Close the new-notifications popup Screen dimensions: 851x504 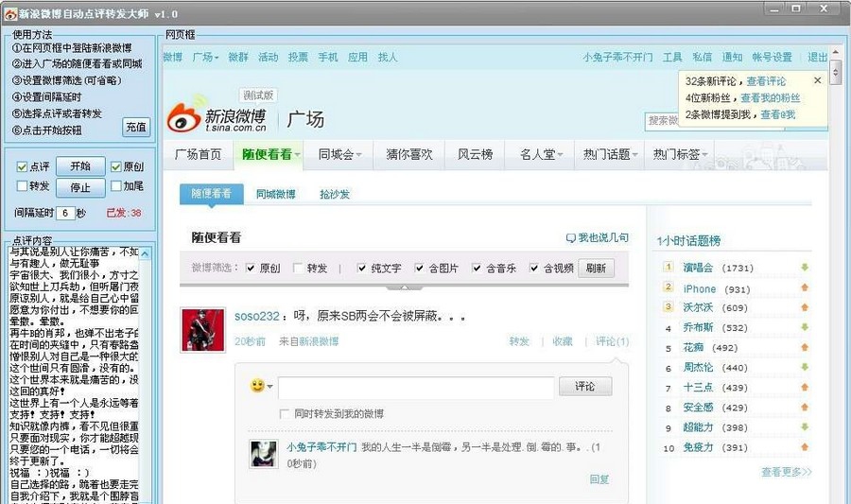[x=817, y=80]
